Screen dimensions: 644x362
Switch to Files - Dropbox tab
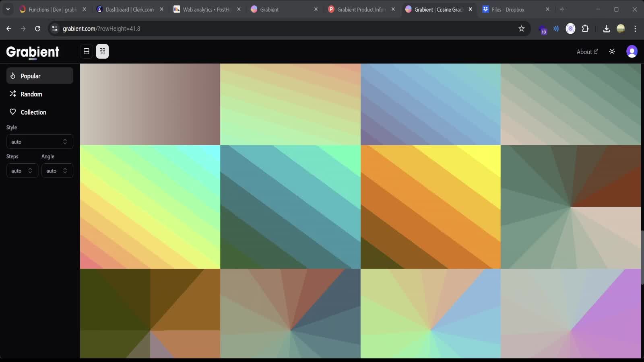click(x=508, y=9)
